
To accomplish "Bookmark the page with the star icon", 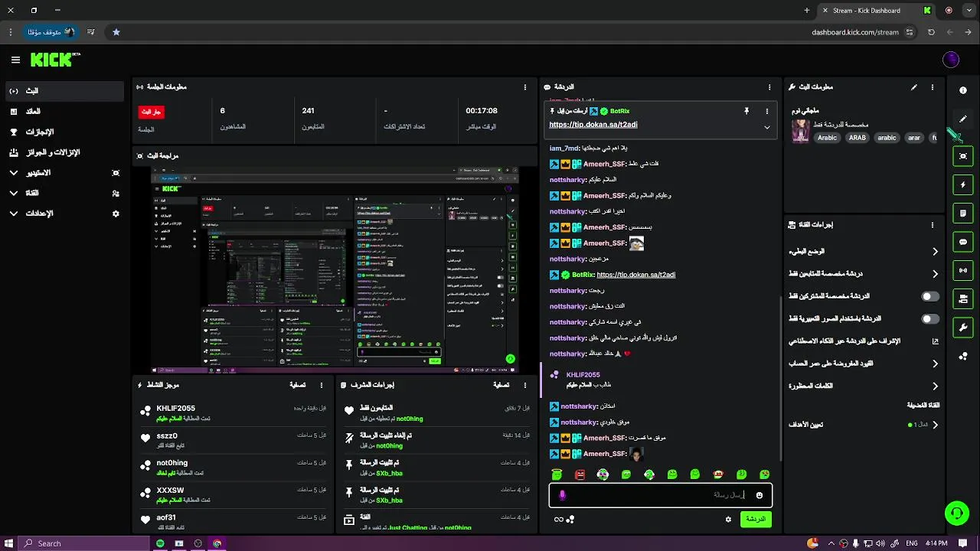I will (x=116, y=32).
